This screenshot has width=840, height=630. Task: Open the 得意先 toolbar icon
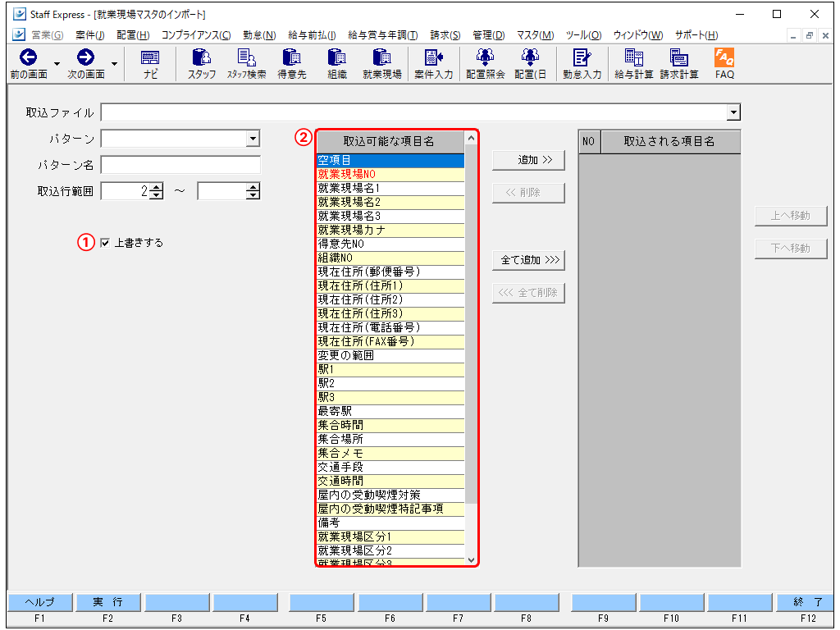pos(291,58)
